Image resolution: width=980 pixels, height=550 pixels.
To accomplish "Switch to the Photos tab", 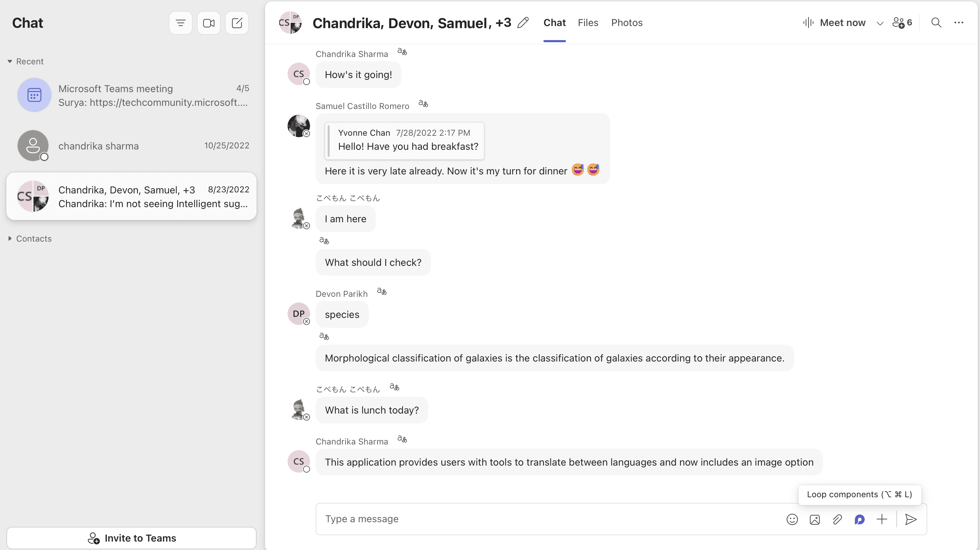I will point(627,23).
